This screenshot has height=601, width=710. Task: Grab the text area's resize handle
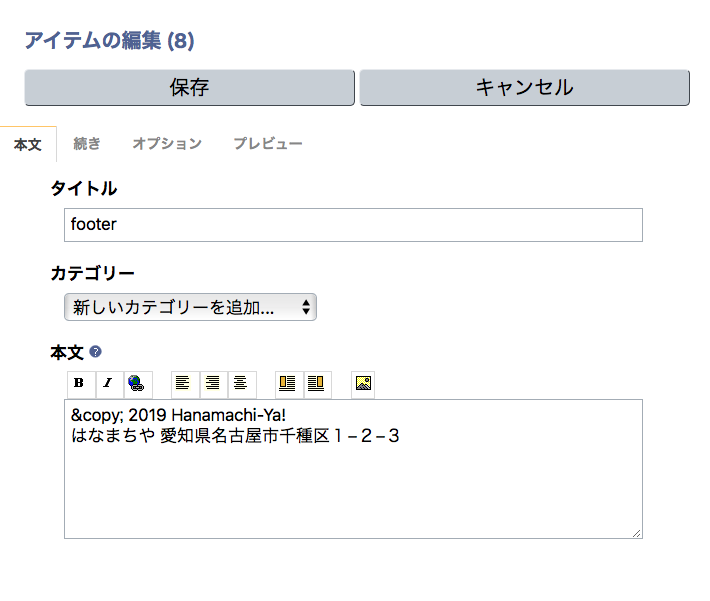(636, 533)
